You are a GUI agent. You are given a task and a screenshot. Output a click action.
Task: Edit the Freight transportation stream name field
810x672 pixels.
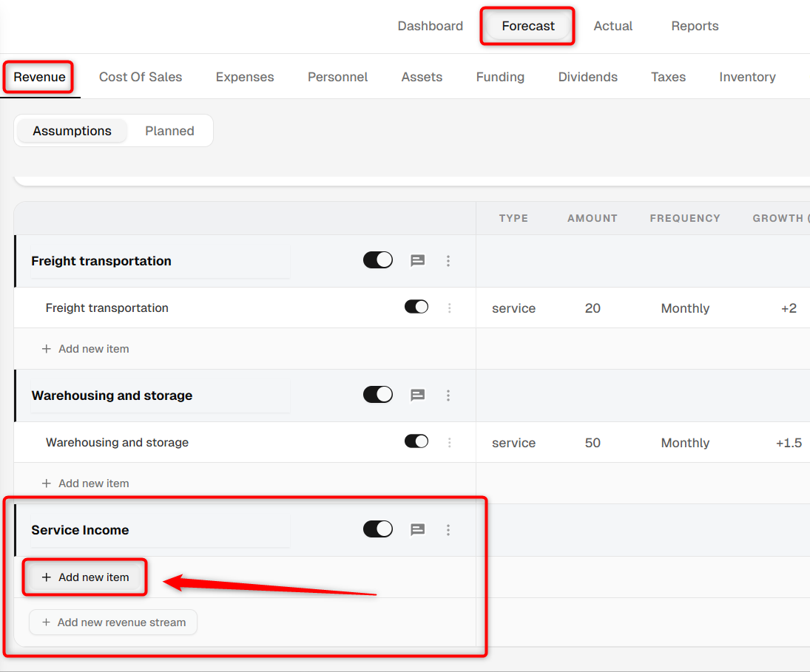pos(160,261)
